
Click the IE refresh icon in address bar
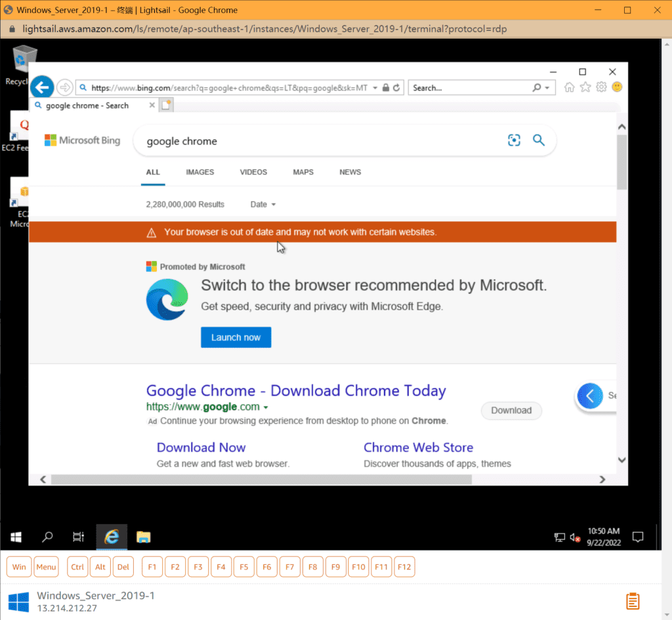pos(398,88)
